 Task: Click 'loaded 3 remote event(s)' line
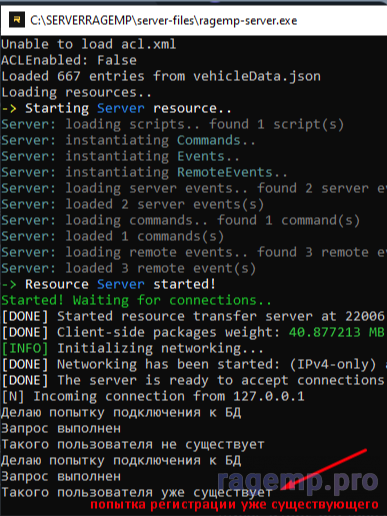point(129,268)
